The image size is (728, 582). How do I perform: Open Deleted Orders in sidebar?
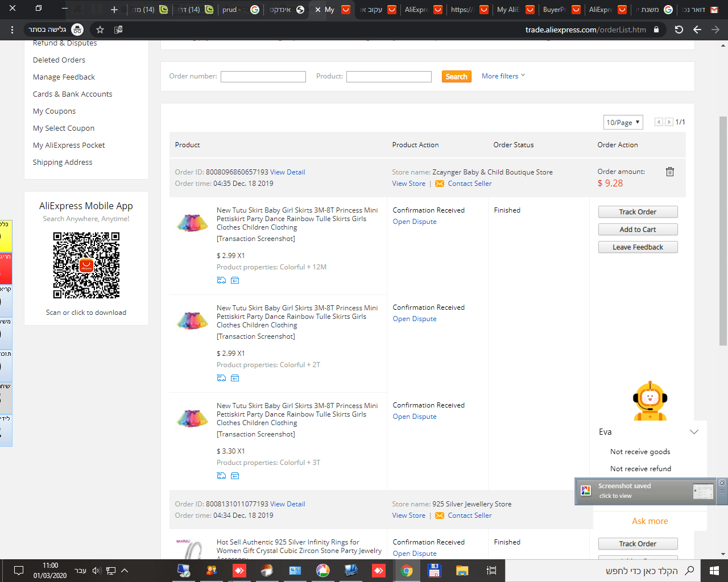click(59, 60)
